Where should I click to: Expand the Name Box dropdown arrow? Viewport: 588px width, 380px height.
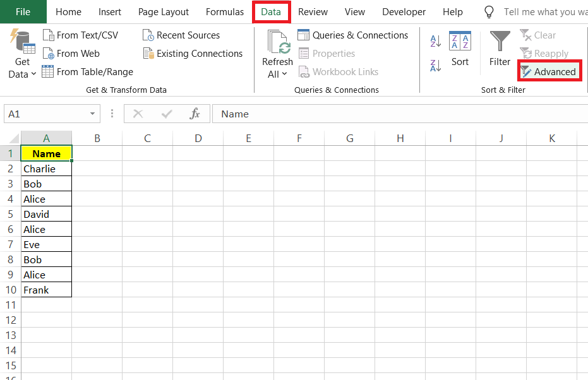click(92, 114)
